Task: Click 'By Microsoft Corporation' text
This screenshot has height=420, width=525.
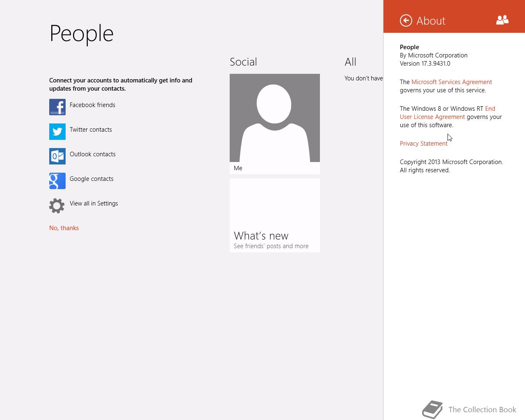Action: (434, 55)
